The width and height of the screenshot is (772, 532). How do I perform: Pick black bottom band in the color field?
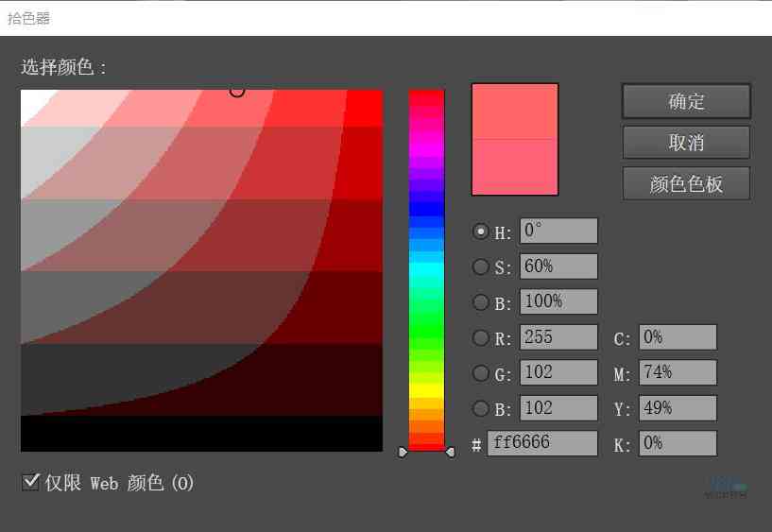point(202,434)
